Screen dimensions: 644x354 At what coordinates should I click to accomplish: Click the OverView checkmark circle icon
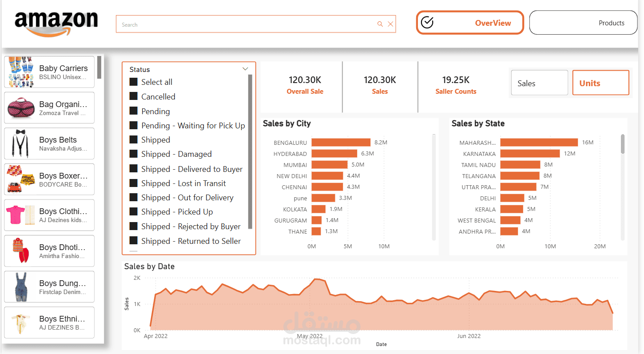click(x=427, y=23)
